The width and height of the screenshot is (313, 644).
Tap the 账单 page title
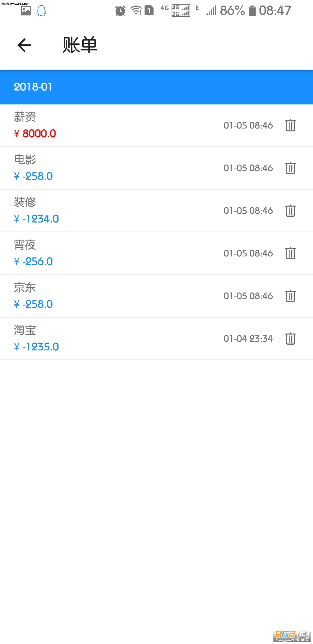point(80,45)
